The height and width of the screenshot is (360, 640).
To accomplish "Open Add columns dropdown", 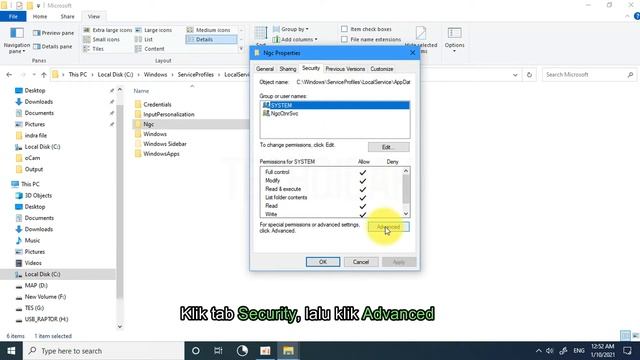I will tap(295, 39).
